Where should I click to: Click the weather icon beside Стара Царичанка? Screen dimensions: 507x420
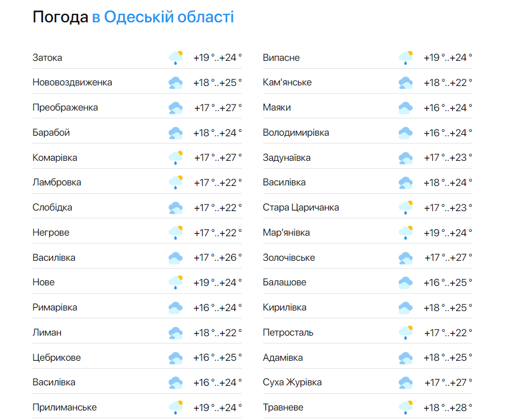coord(405,206)
